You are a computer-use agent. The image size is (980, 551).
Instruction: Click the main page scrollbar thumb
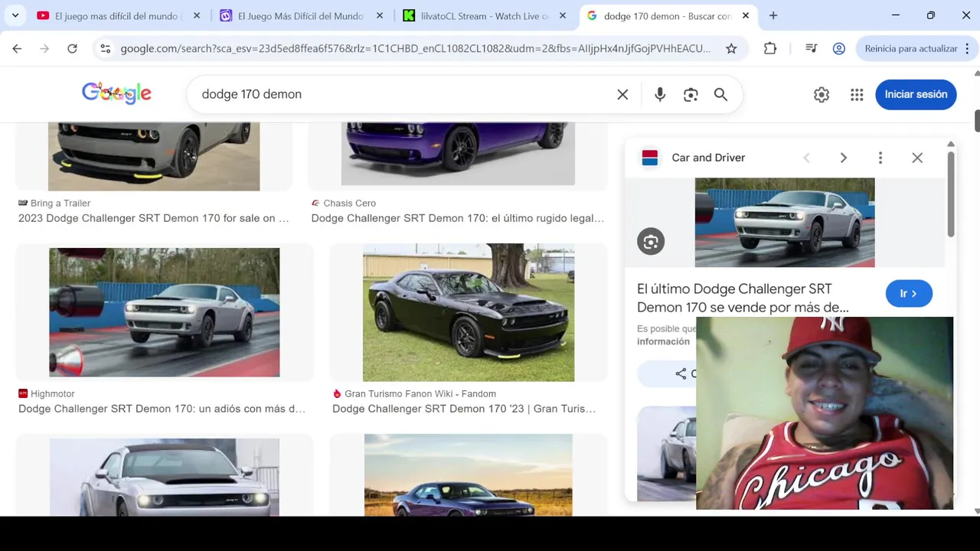coord(976,121)
